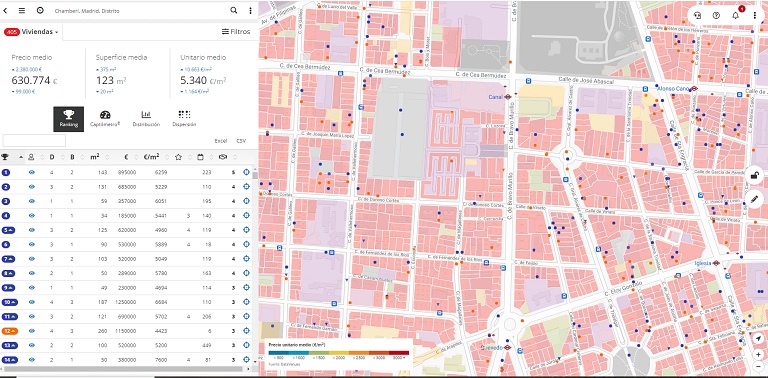Zoom out the map with minus button
Screen dimensions: 768x378
758,366
